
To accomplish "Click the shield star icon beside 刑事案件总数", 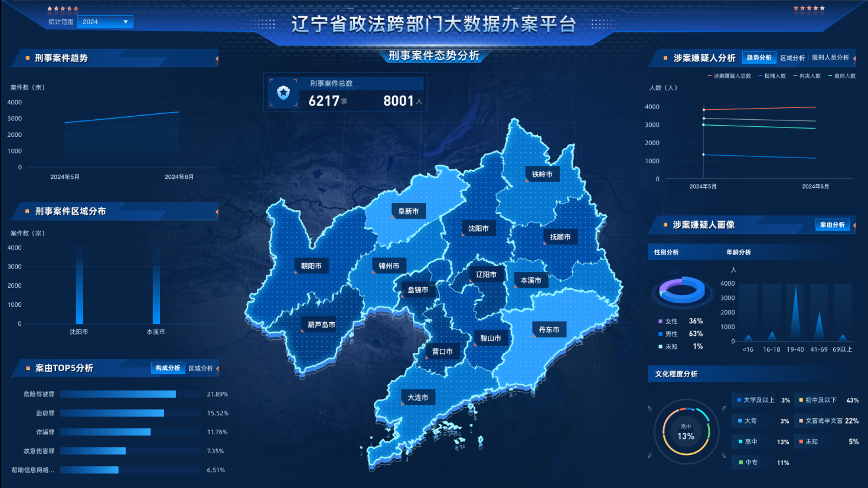I will click(x=283, y=93).
